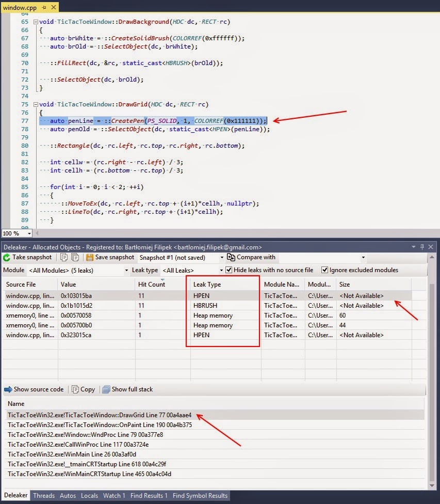Image resolution: width=440 pixels, height=504 pixels.
Task: Click the Save snapshot disk icon
Action: (90, 257)
